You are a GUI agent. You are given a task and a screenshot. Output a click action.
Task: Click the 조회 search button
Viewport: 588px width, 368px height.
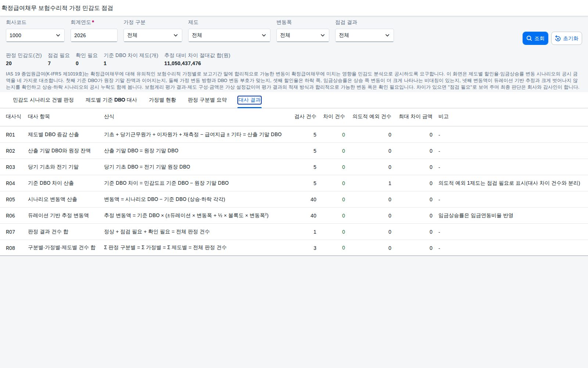click(x=535, y=38)
